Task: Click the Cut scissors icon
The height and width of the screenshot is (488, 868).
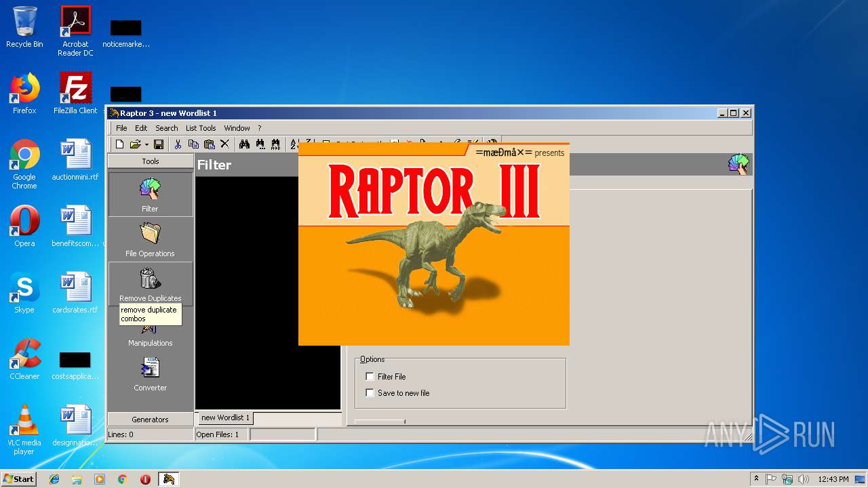Action: click(178, 144)
